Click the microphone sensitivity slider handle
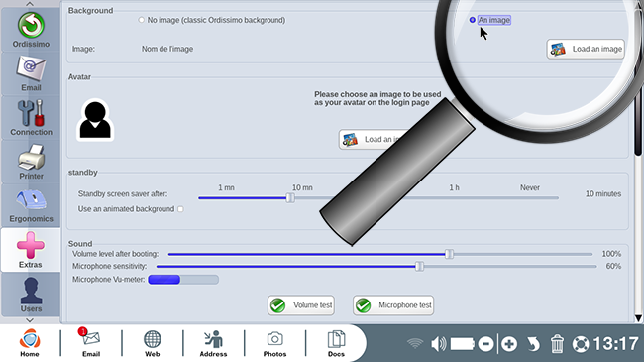Viewport: 644px width, 362px height. tap(419, 267)
